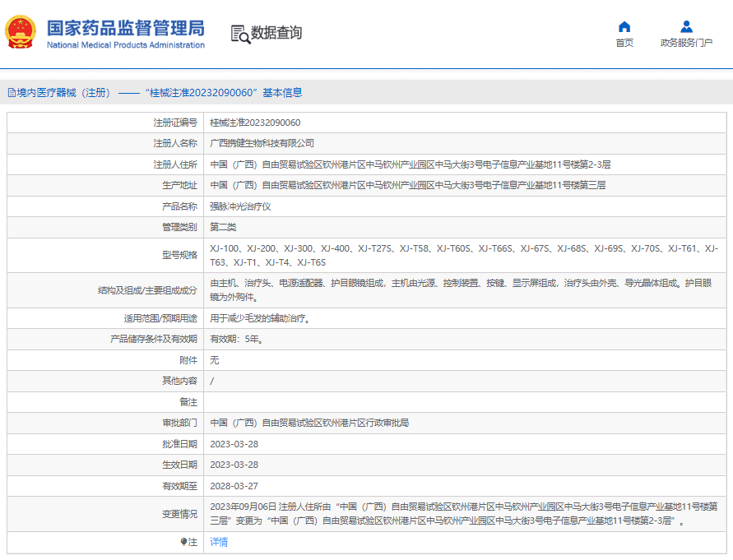Image resolution: width=733 pixels, height=560 pixels.
Task: Click the 结构及组成/主要组成成分 label
Action: [147, 290]
